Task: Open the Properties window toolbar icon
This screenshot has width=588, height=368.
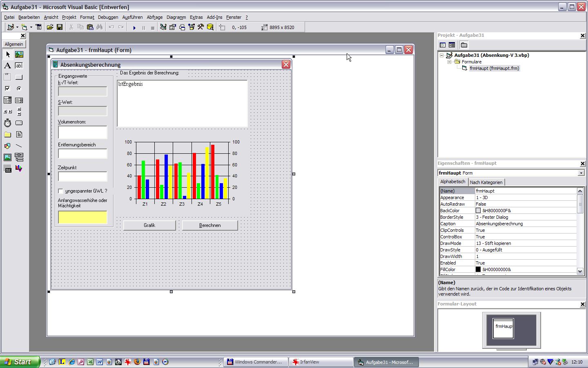Action: pos(173,27)
